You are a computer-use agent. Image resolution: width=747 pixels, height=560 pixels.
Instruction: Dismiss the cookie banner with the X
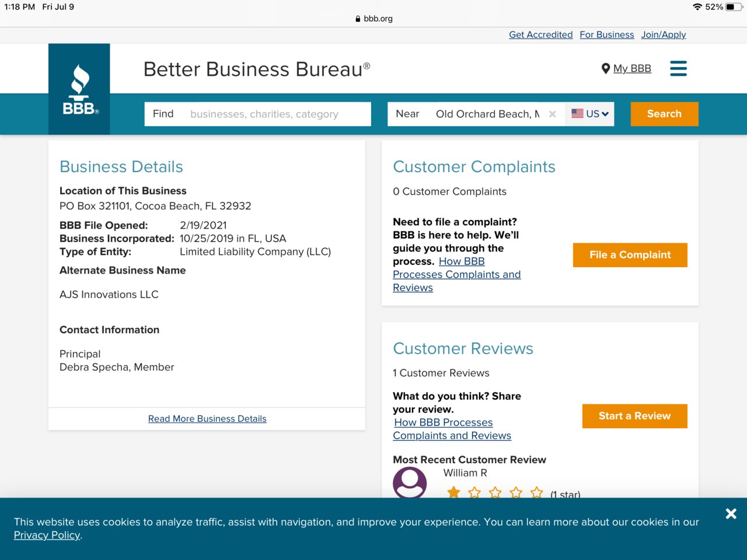click(x=731, y=513)
